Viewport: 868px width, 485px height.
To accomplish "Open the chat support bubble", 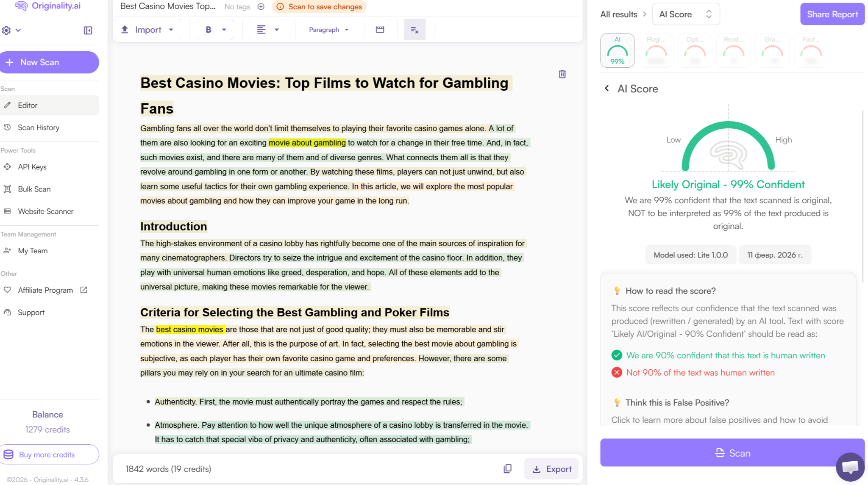I will 850,467.
